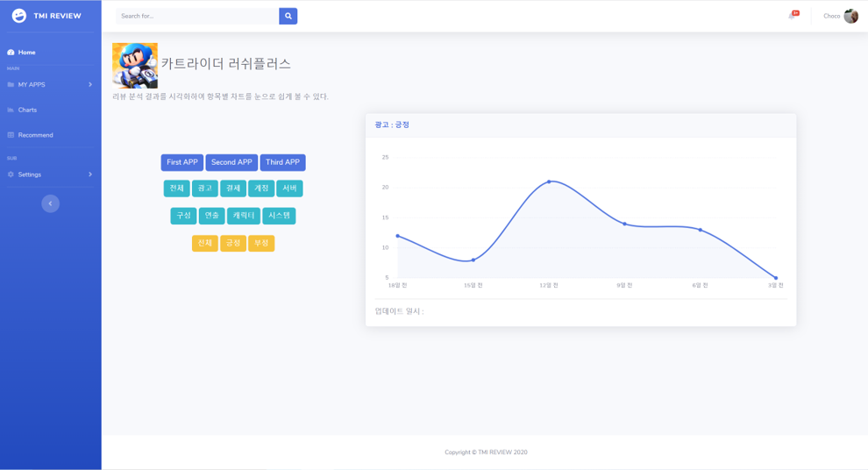Expand the MY APPS chevron
868x470 pixels.
pyautogui.click(x=90, y=85)
